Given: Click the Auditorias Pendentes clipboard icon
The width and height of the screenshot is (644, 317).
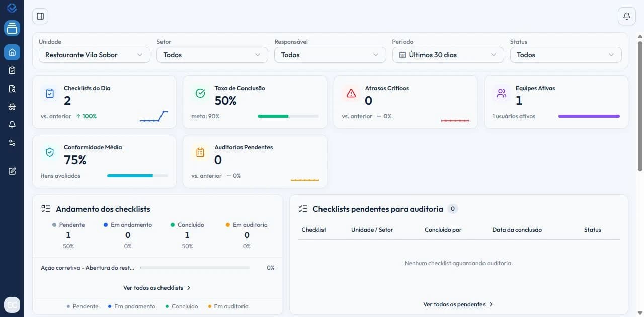Looking at the screenshot, I should 200,152.
